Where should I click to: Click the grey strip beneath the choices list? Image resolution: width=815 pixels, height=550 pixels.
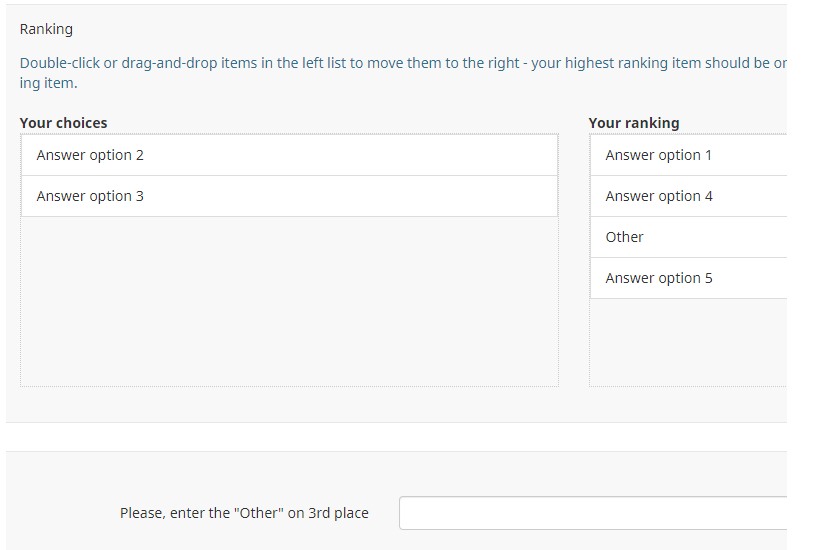pyautogui.click(x=289, y=404)
